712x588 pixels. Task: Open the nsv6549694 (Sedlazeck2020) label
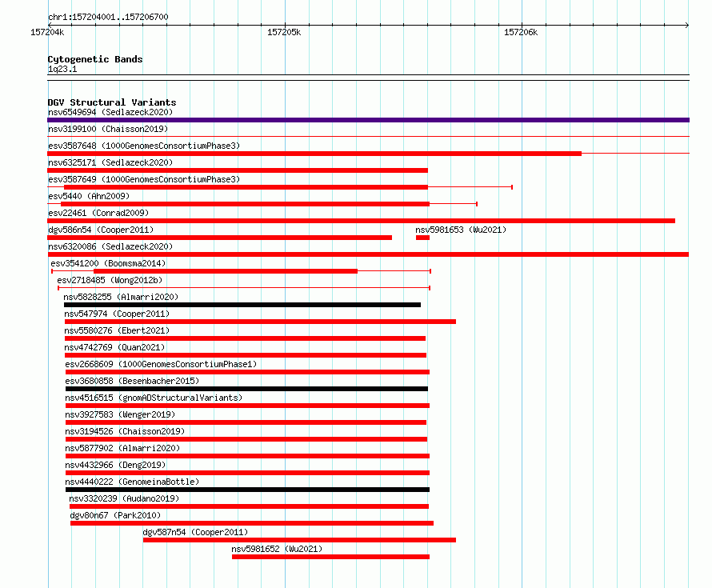(110, 112)
